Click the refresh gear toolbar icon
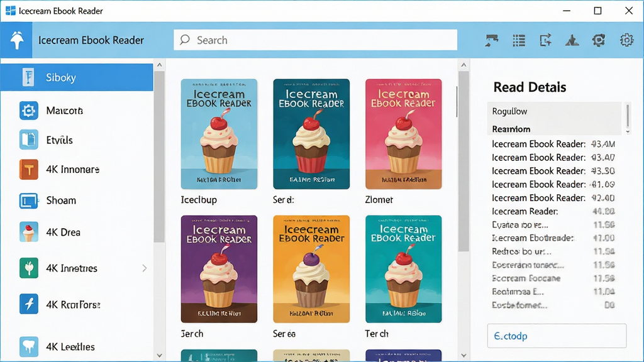 (x=599, y=40)
